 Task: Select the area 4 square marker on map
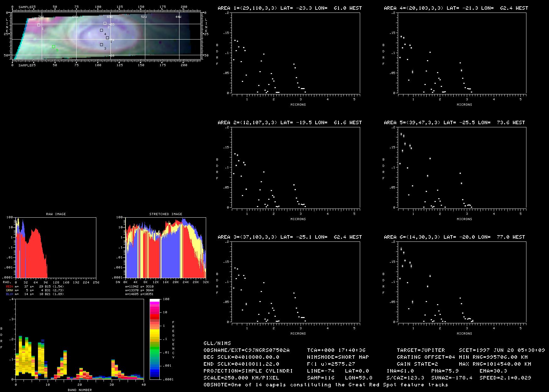[x=101, y=30]
